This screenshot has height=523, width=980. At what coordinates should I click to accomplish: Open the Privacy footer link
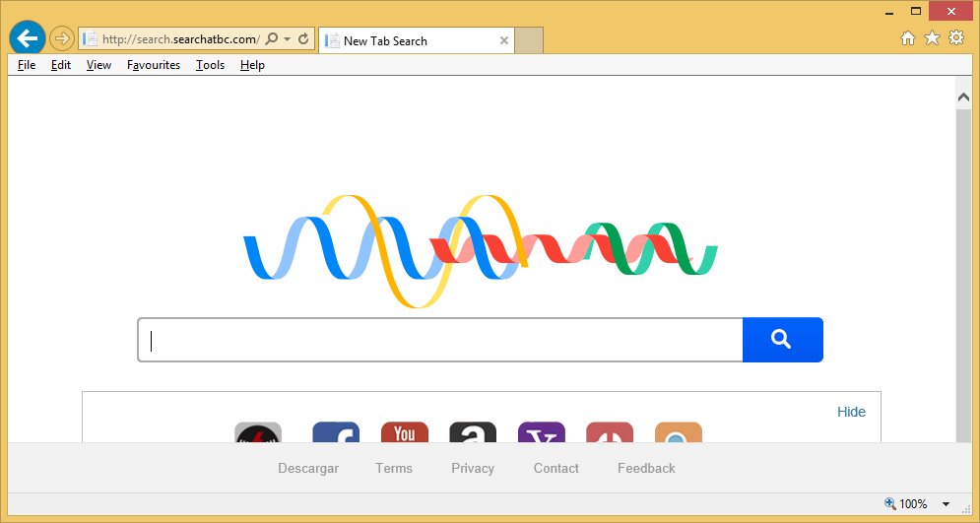coord(473,468)
